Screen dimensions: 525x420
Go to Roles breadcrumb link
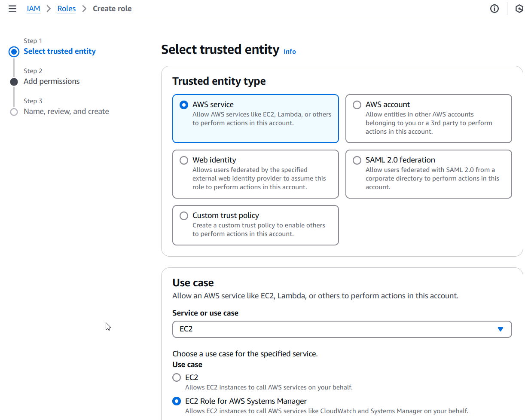(x=67, y=9)
